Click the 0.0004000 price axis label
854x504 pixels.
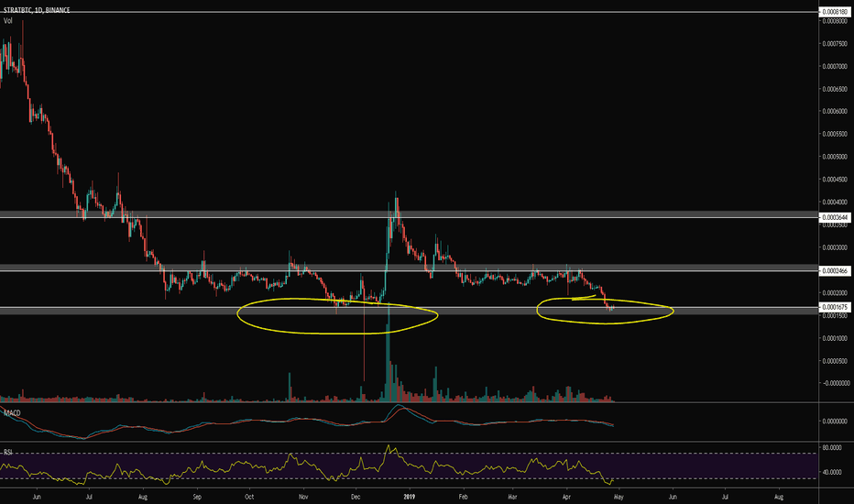coord(835,203)
